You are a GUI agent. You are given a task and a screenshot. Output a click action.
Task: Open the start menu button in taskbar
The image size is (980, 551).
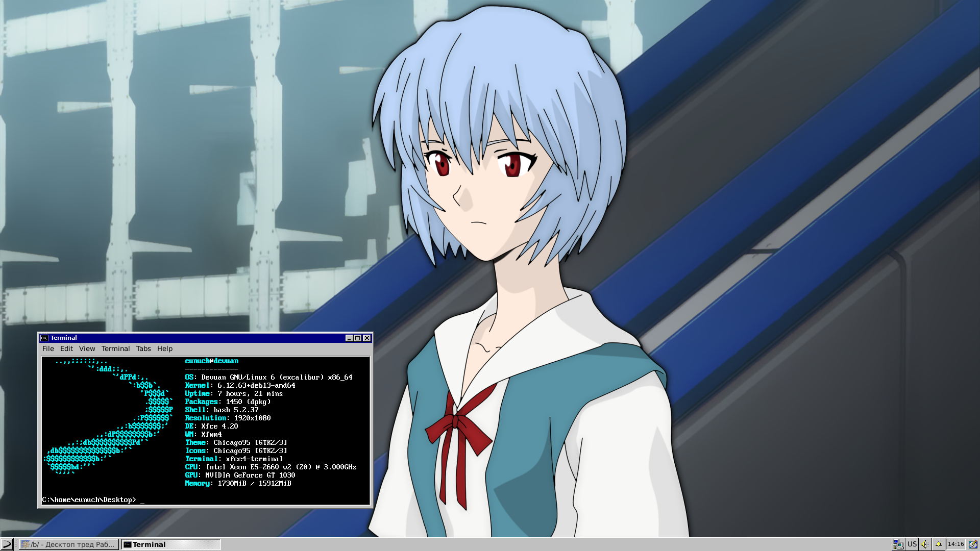tap(7, 544)
